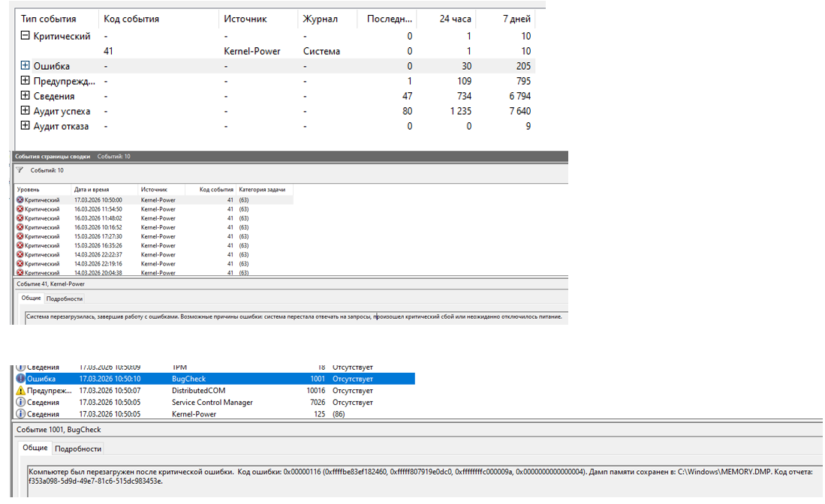Expand the Сведения event type group

point(26,96)
